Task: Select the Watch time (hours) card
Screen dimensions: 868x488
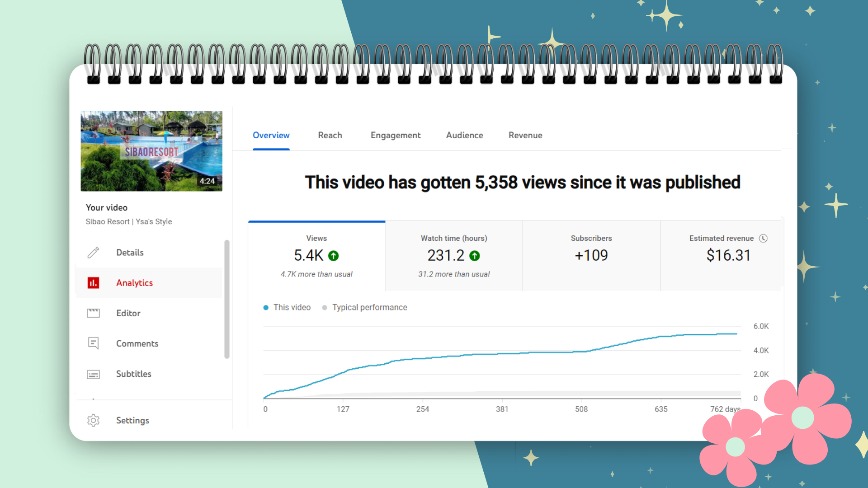Action: pyautogui.click(x=454, y=256)
